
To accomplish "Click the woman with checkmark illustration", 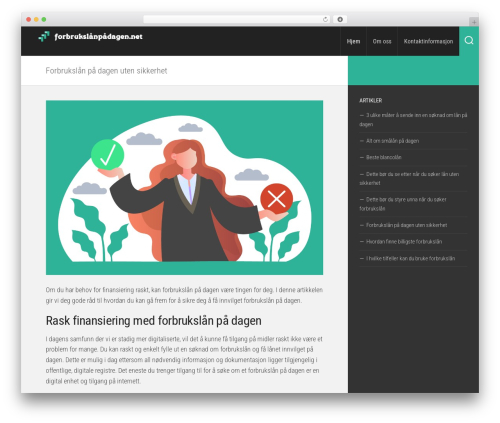I will 184,188.
